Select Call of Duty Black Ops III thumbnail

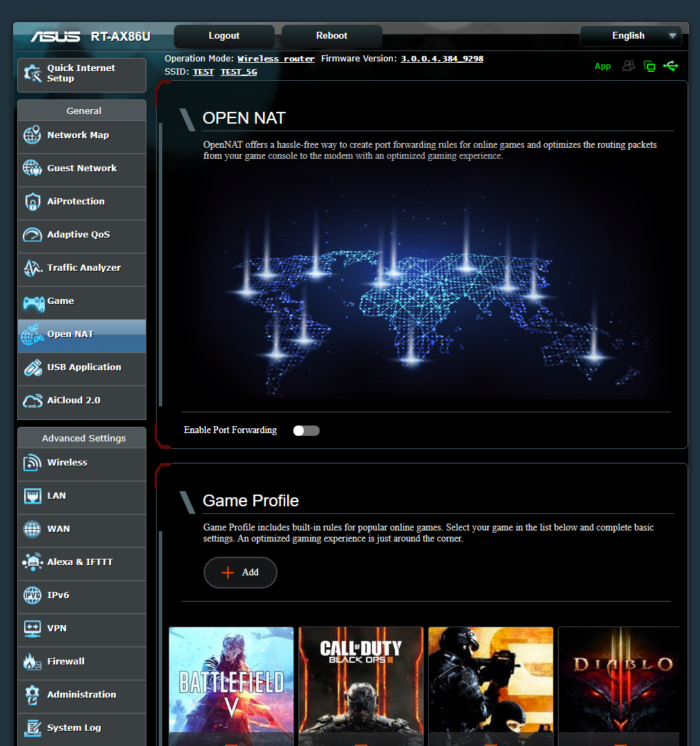(x=361, y=685)
